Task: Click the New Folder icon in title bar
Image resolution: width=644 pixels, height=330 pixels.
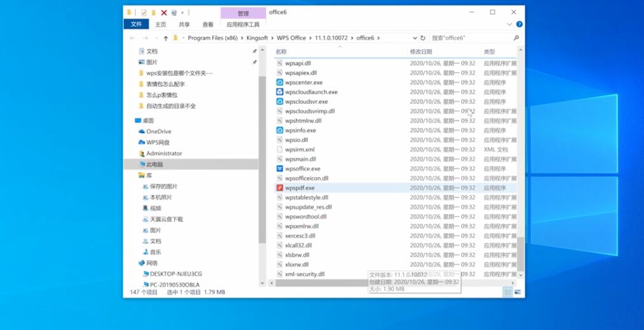Action: pos(153,12)
